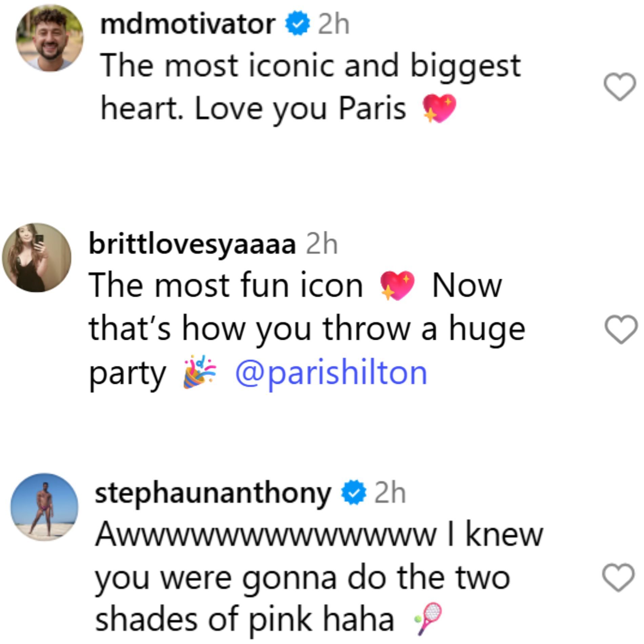Open stephaunanthony's profile picture
This screenshot has width=644, height=644.
click(44, 507)
